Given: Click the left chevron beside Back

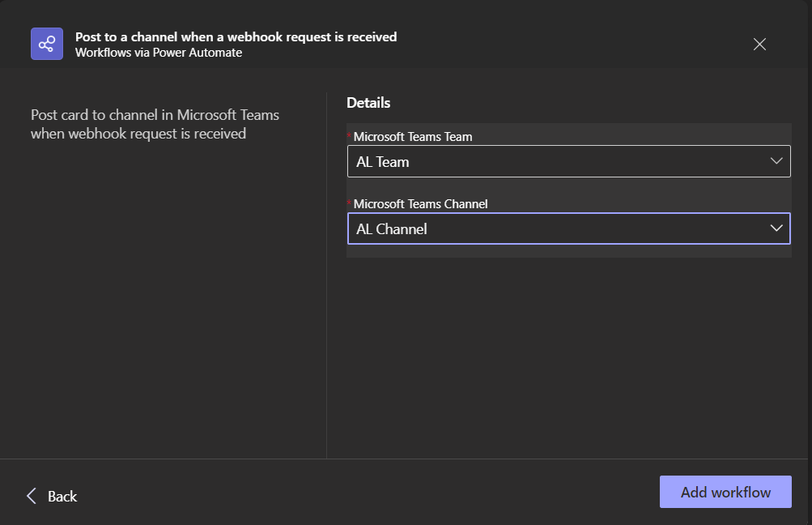Looking at the screenshot, I should 32,496.
